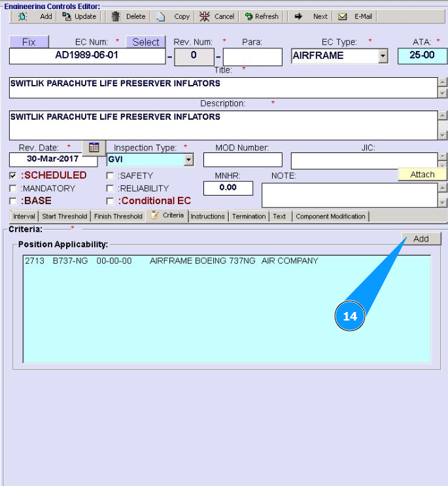Click the ATA field 25-00
Screen dimensions: 448x486
point(422,56)
